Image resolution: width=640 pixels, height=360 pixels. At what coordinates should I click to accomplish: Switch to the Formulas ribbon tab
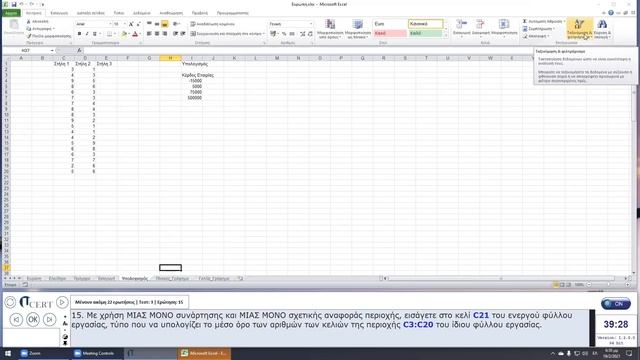[x=119, y=13]
